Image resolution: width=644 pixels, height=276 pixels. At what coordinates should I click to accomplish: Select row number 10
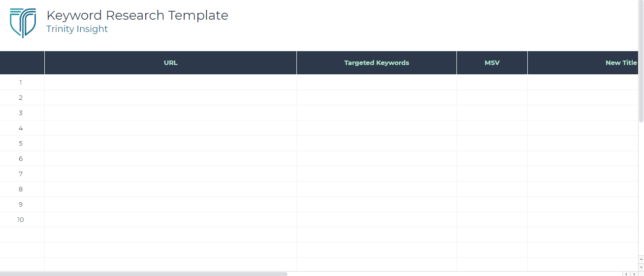pos(21,219)
